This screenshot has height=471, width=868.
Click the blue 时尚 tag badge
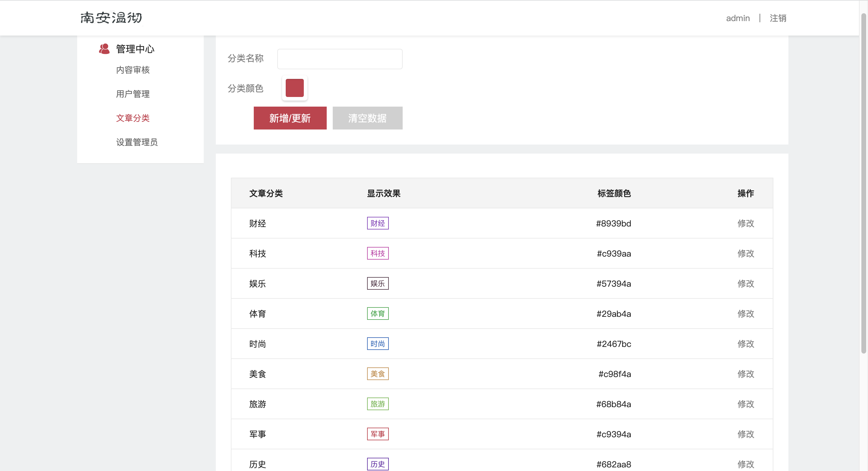(x=377, y=344)
